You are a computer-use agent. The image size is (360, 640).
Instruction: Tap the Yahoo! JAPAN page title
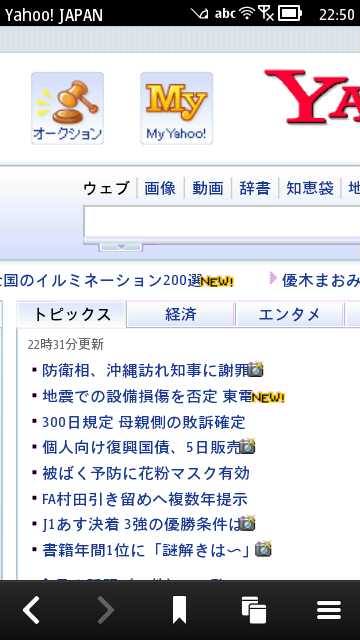tap(53, 15)
